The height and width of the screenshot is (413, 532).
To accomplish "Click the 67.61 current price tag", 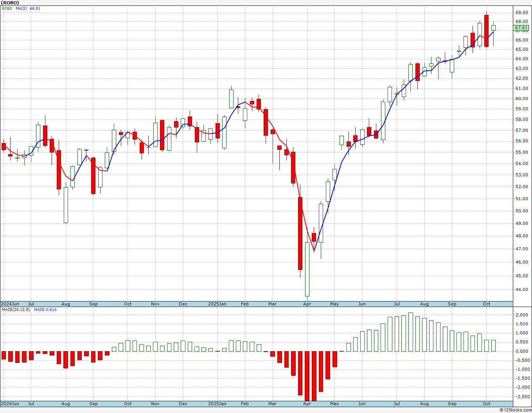I will [521, 28].
